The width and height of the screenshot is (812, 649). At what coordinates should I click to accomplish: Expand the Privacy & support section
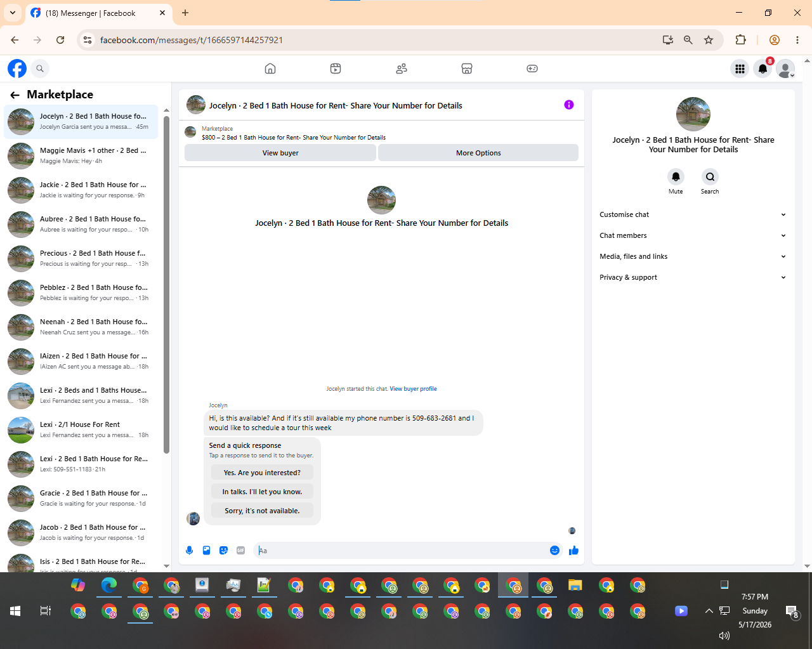(693, 277)
